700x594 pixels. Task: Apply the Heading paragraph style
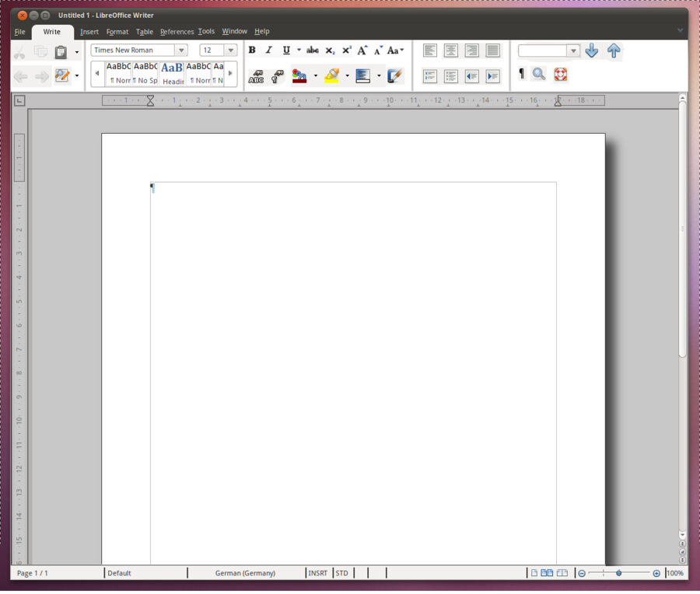point(172,73)
